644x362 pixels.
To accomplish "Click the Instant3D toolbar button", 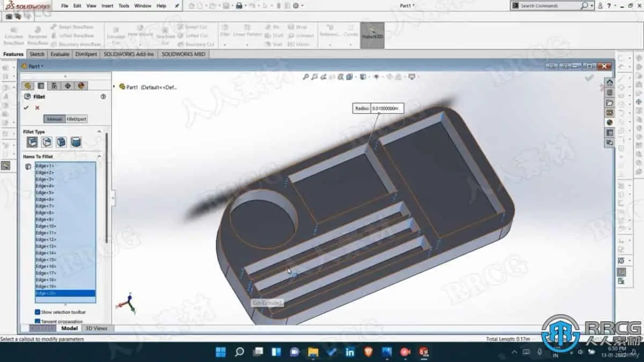I will (372, 34).
